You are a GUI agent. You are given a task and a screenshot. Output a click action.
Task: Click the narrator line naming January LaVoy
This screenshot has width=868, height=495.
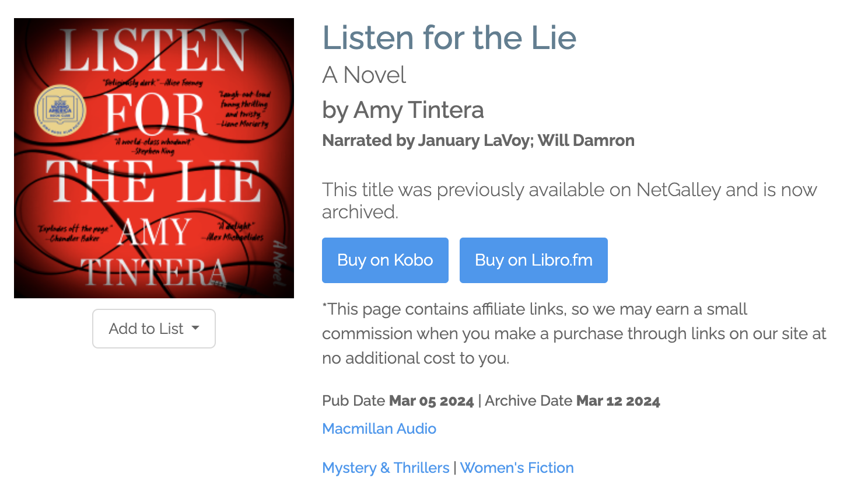[x=478, y=141]
